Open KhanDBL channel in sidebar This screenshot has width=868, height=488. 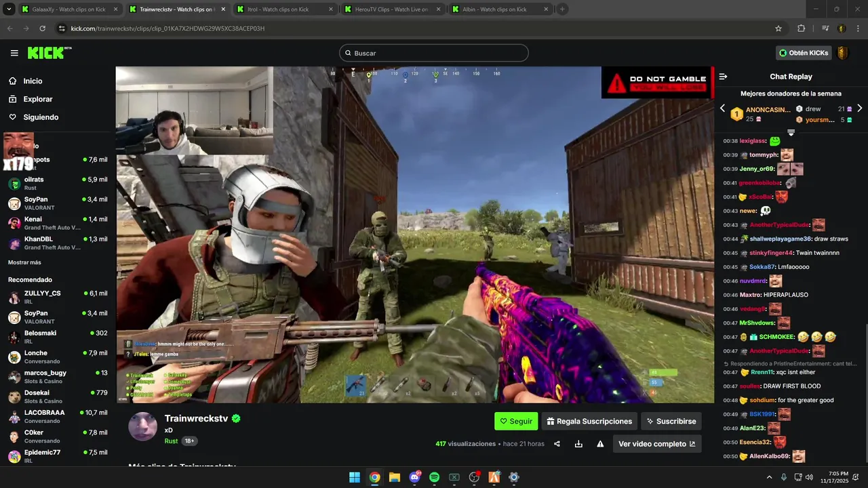[x=58, y=243]
